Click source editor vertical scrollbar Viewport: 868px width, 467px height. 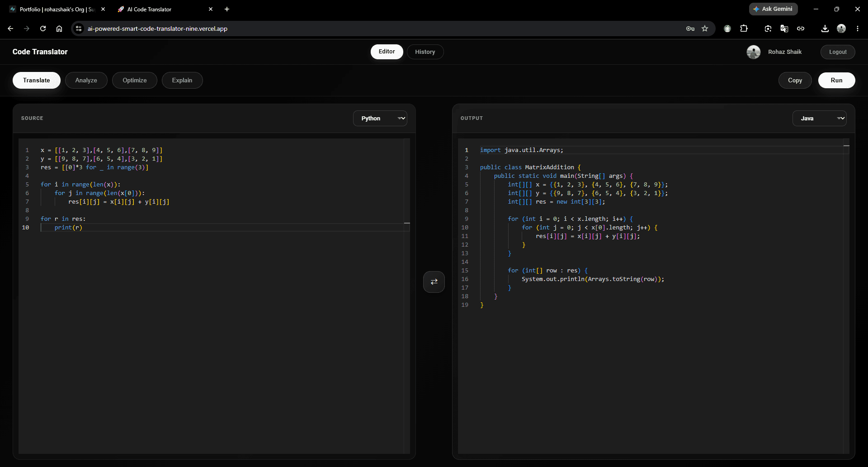[x=407, y=296]
